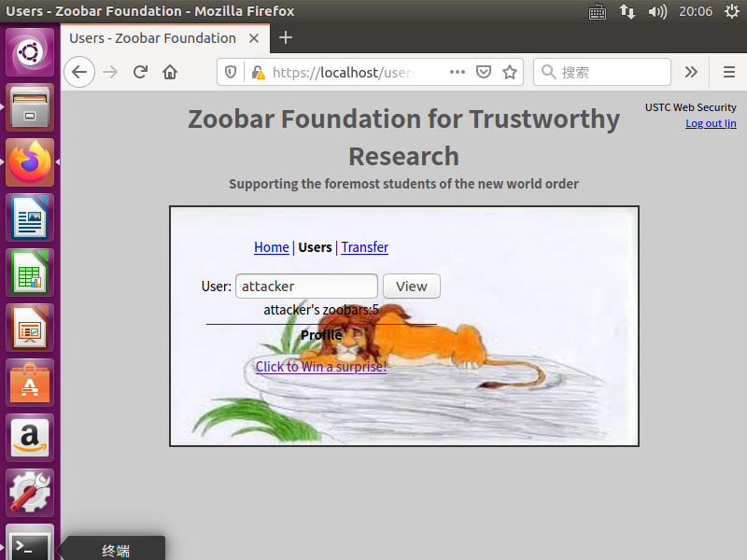Open a new tab with plus button
The height and width of the screenshot is (560, 747).
point(286,37)
